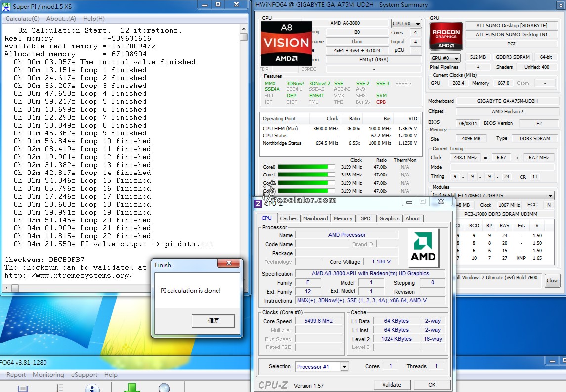Viewport: 566px width, 392px height.
Task: Switch to the About tab in CPU-Z
Action: [x=413, y=218]
